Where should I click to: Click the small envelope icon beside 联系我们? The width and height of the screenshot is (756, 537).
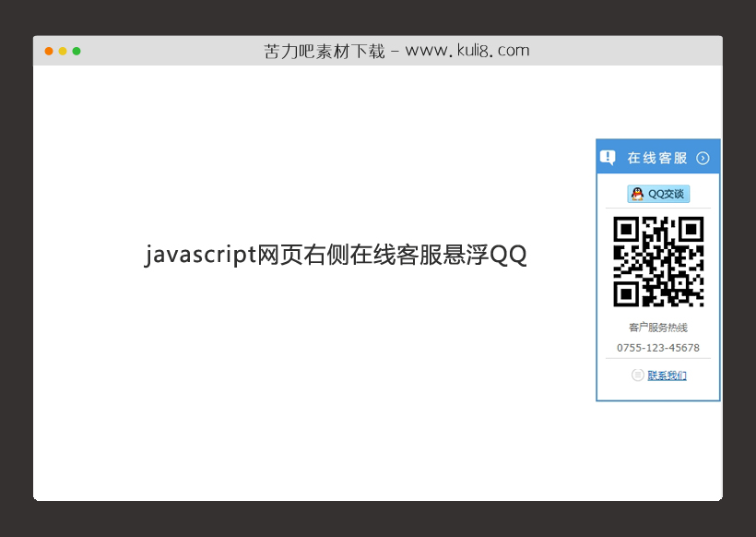click(x=637, y=375)
